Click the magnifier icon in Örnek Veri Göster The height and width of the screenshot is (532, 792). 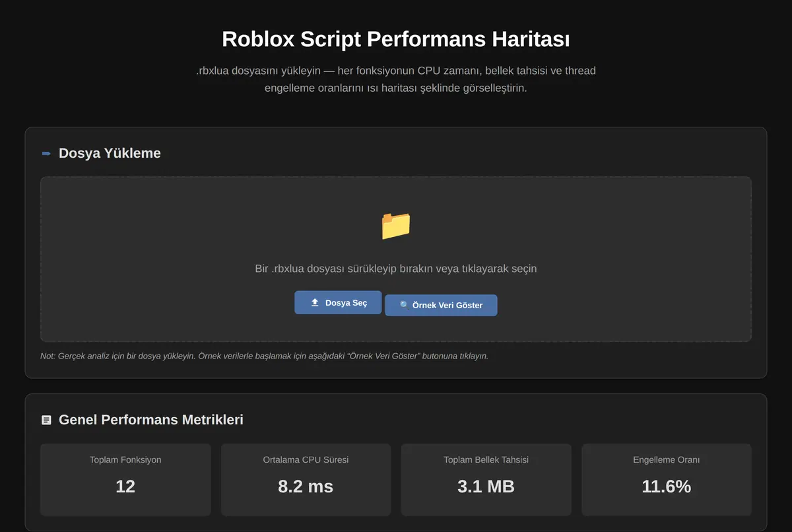pyautogui.click(x=404, y=306)
